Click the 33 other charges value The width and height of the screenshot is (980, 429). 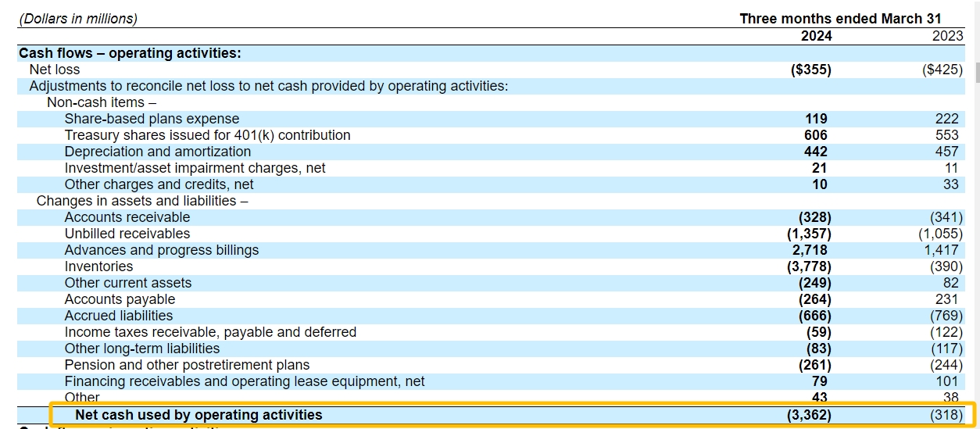point(951,184)
